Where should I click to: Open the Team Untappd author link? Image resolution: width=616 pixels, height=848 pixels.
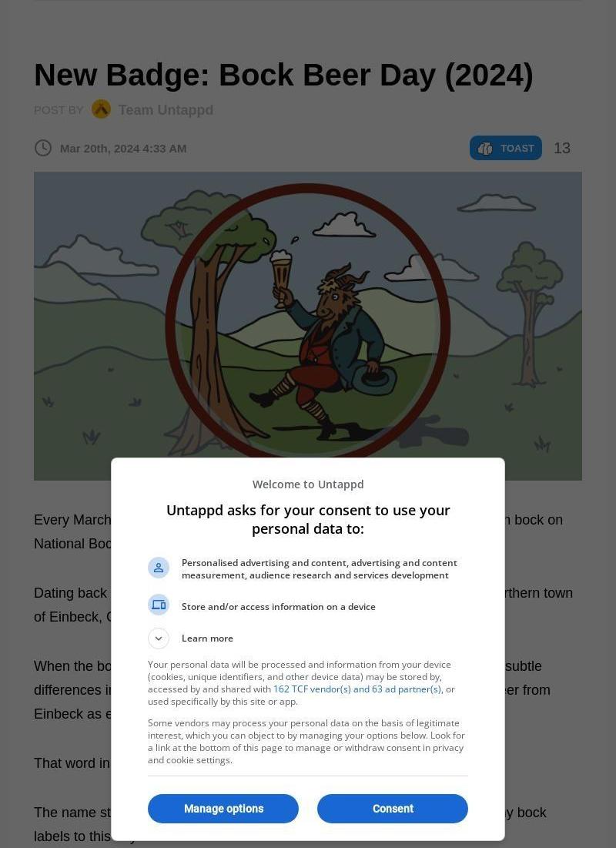tap(166, 110)
